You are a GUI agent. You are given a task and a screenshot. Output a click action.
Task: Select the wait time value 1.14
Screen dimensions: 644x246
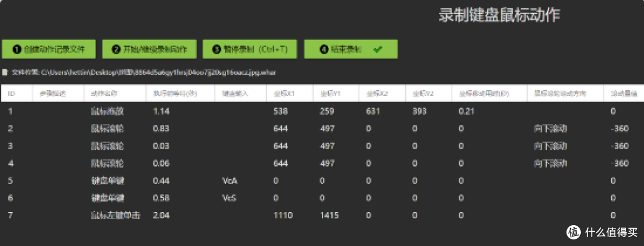[x=161, y=112]
